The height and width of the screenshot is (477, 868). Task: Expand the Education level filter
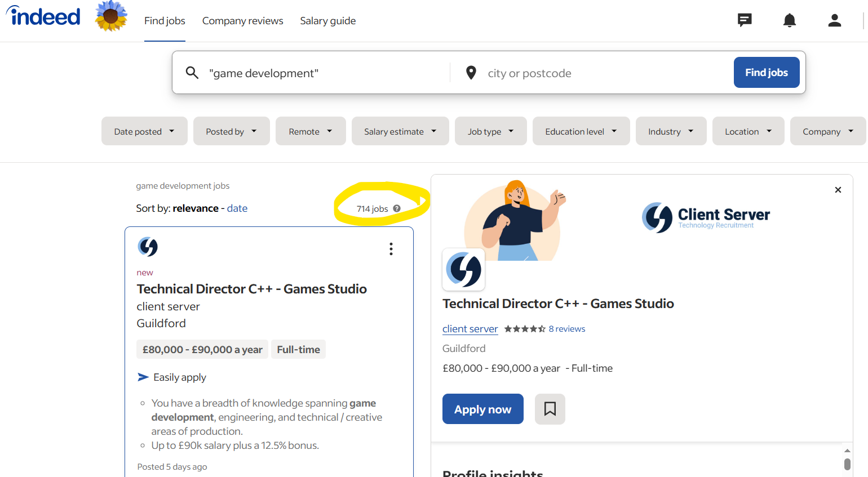pyautogui.click(x=581, y=131)
